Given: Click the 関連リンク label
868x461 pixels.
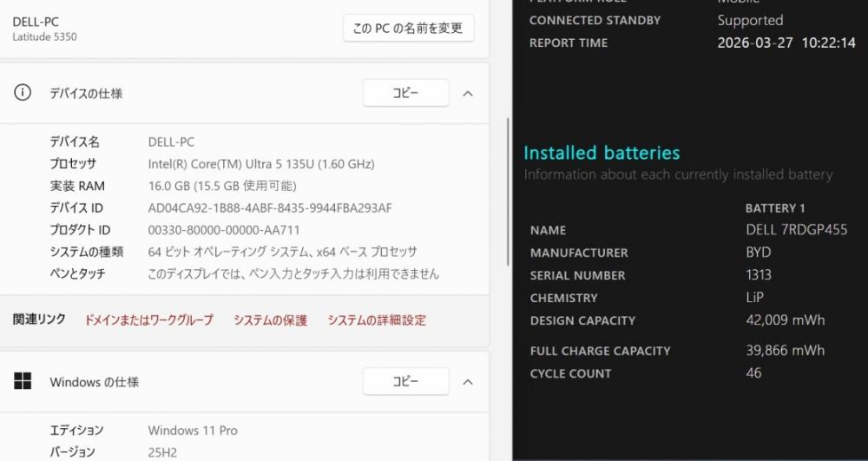Looking at the screenshot, I should pos(39,319).
